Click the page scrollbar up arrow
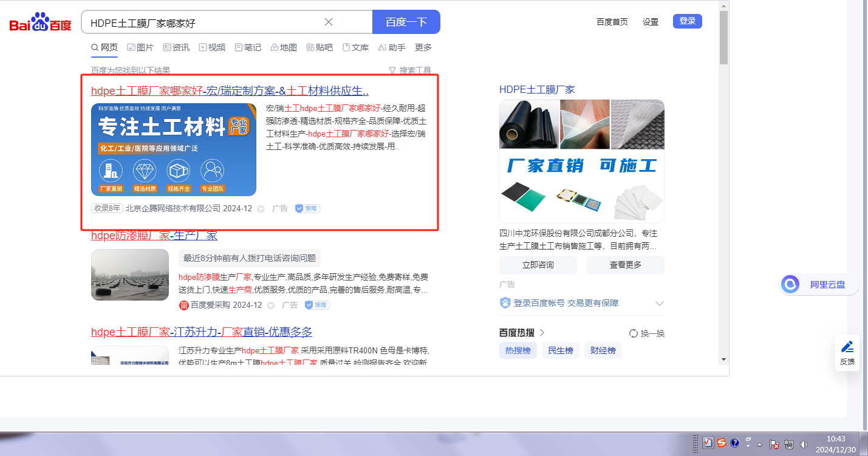Viewport: 868px width, 456px height. pos(723,5)
